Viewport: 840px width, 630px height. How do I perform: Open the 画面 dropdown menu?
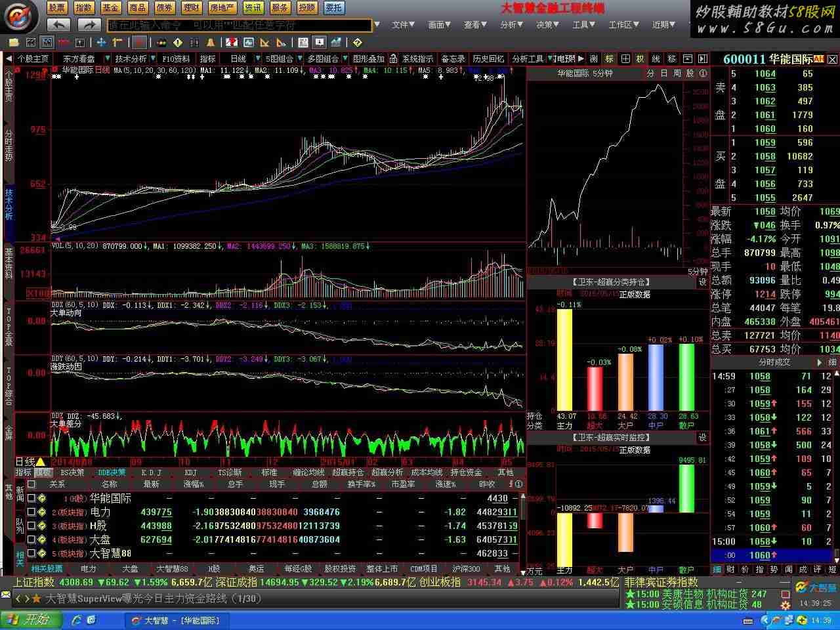coord(439,25)
